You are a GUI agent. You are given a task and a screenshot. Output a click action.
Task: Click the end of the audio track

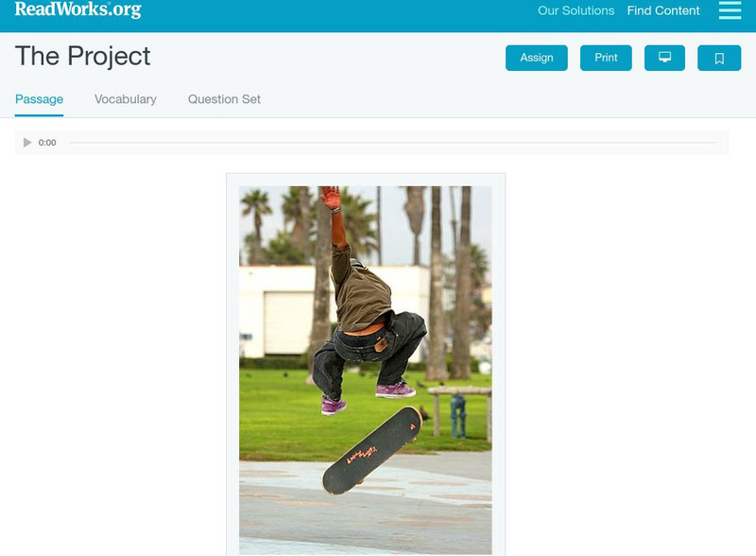pyautogui.click(x=714, y=143)
